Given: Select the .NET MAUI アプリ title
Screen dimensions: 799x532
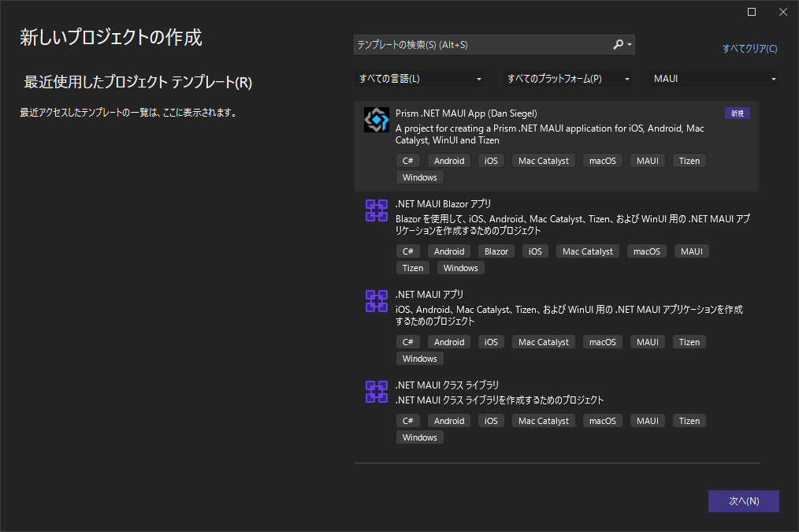Looking at the screenshot, I should [x=429, y=295].
